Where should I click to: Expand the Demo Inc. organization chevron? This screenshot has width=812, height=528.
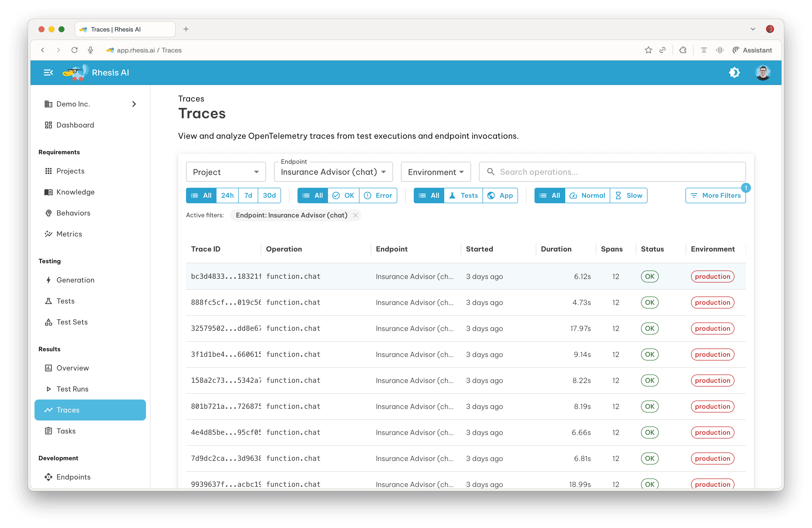pos(134,104)
